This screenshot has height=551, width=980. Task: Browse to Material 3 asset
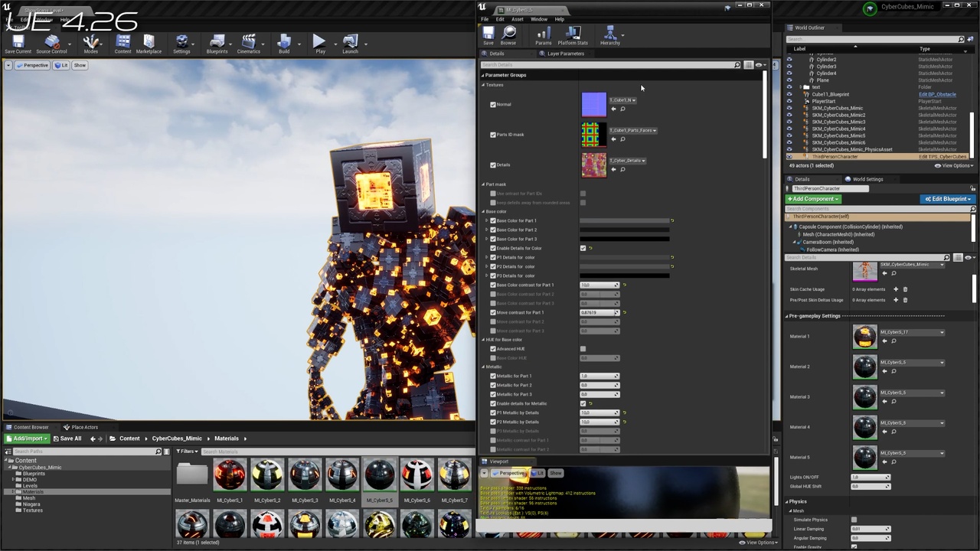pos(893,402)
